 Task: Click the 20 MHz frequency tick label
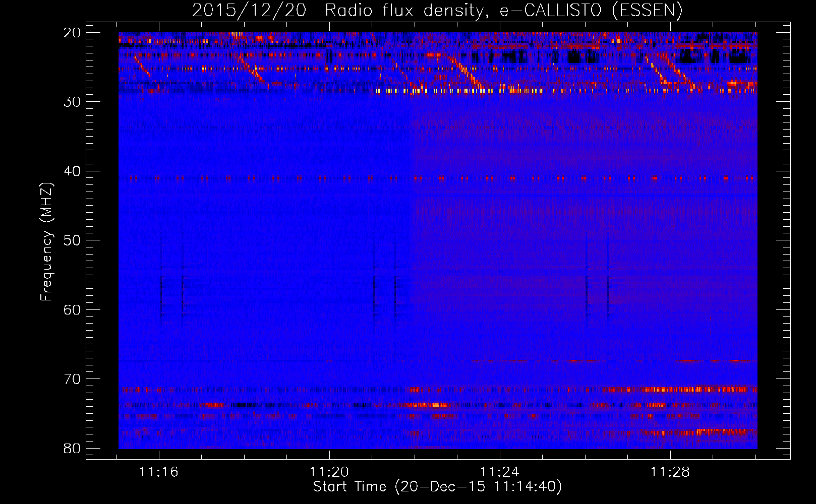73,33
